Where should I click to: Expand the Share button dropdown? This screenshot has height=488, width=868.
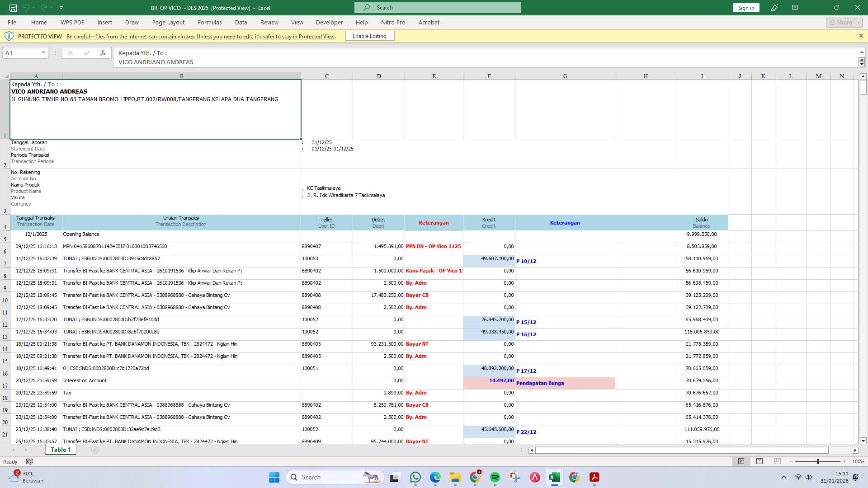pyautogui.click(x=859, y=22)
